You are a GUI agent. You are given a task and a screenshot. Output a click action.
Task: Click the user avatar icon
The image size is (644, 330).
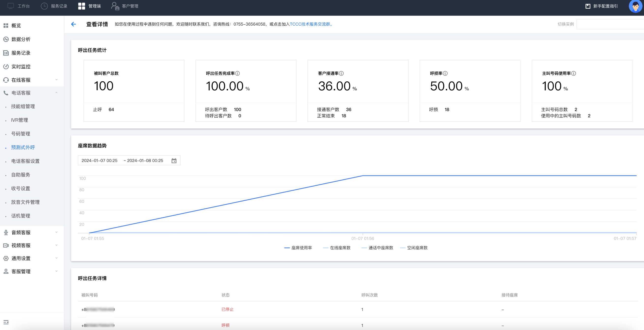click(x=635, y=6)
